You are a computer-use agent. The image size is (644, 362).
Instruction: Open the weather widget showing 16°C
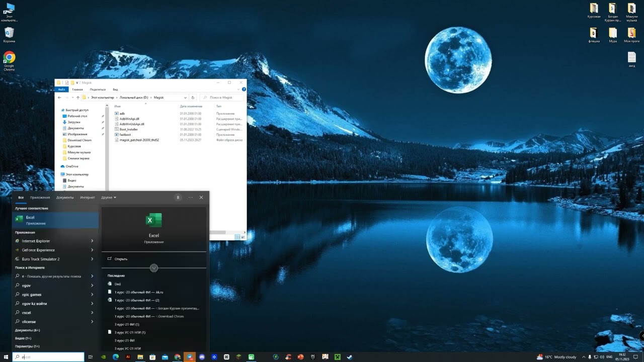[556, 357]
